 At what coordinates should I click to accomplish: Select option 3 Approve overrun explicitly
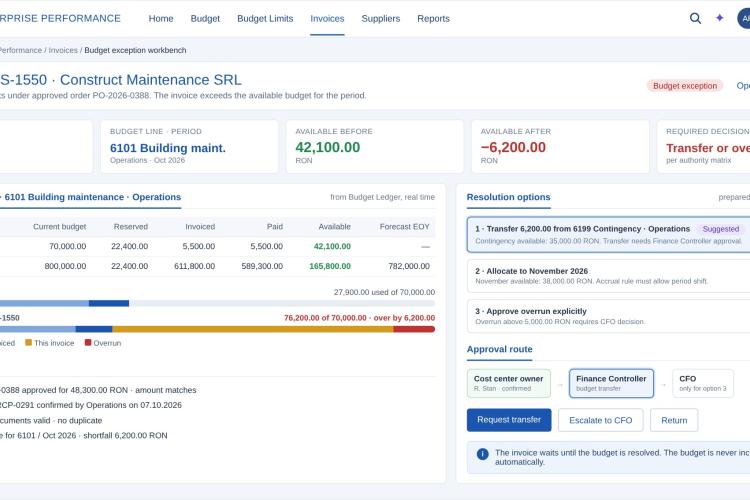coord(608,316)
